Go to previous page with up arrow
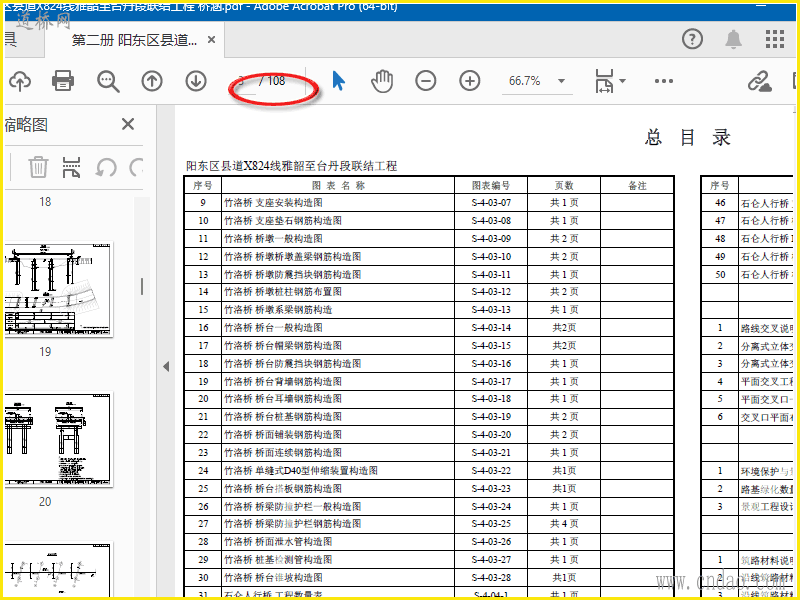This screenshot has height=600, width=800. click(x=151, y=81)
